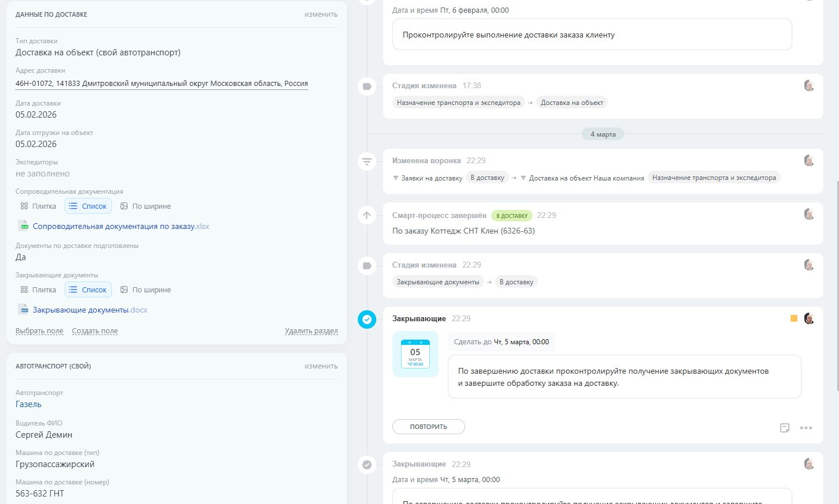
Task: Click the text По заказу Коттедж СНТ Клен (6326-63)
Action: tap(463, 231)
